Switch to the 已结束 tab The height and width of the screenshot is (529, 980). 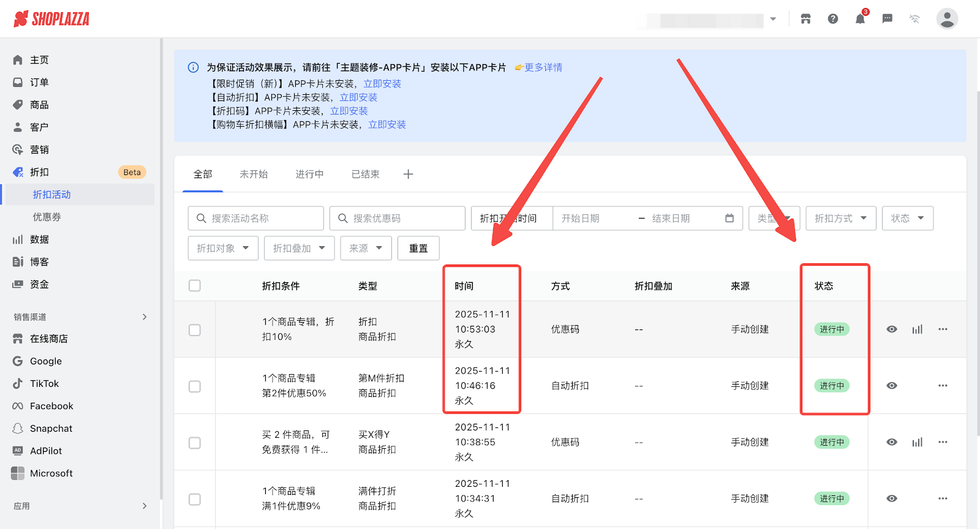[365, 174]
